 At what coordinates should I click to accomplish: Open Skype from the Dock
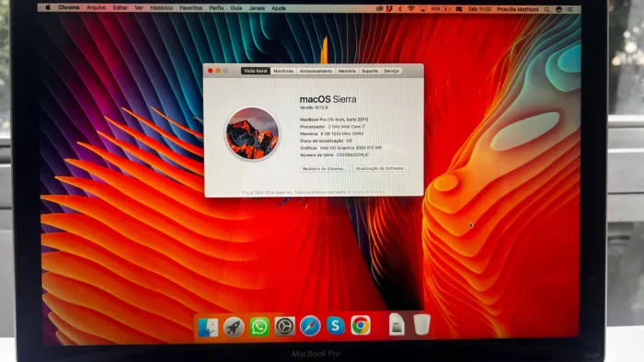coord(336,325)
